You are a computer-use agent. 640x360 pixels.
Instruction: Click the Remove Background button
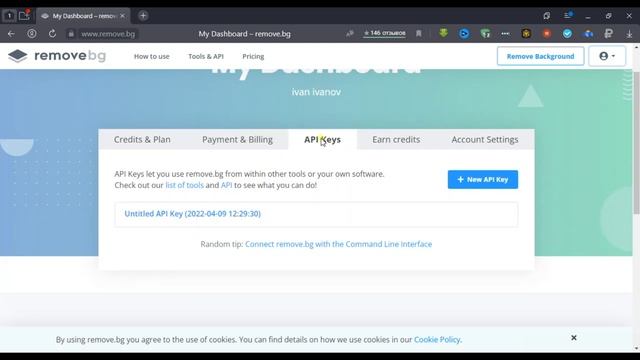point(540,56)
